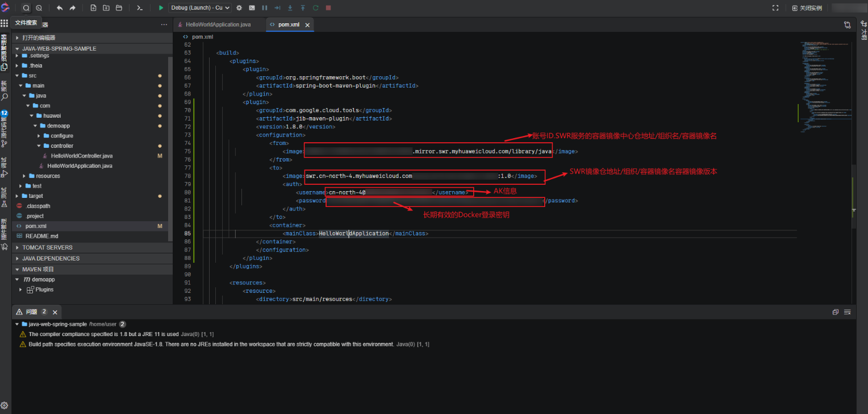Open HelloWorldController.java in the tree
Screen dimensions: 868x414
[x=82, y=156]
